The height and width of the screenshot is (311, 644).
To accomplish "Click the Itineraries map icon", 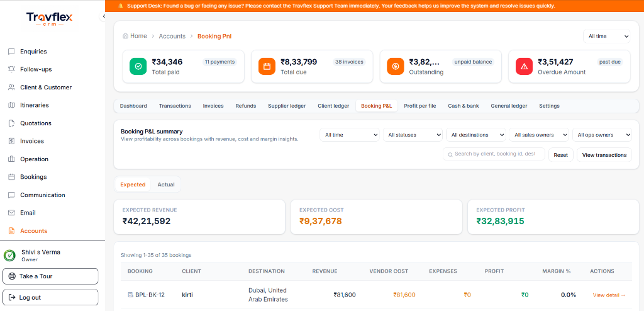I will 11,105.
